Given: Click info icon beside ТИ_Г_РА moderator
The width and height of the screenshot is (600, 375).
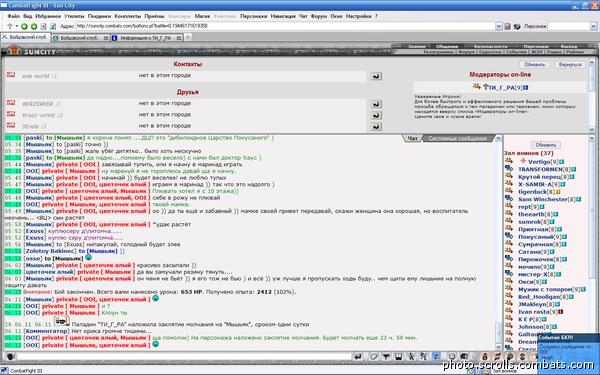Looking at the screenshot, I should click(526, 88).
